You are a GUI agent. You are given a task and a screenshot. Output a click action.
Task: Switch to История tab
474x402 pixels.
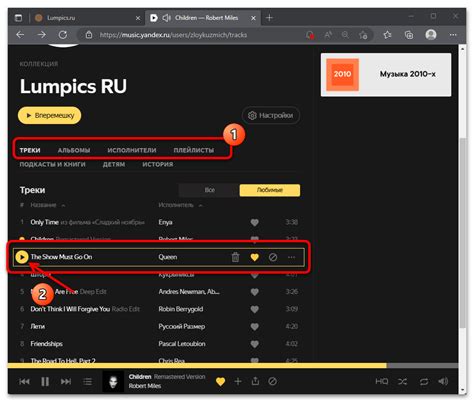coord(158,164)
